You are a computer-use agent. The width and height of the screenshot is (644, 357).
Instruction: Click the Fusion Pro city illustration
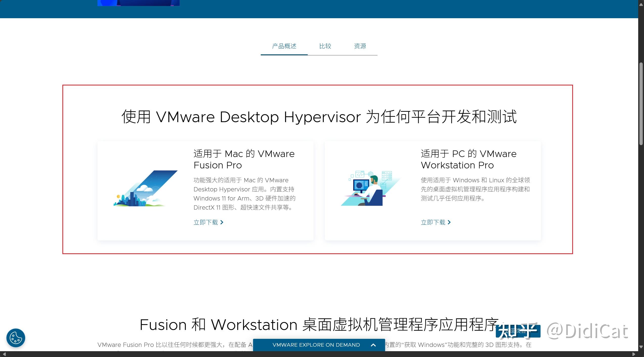pyautogui.click(x=146, y=188)
